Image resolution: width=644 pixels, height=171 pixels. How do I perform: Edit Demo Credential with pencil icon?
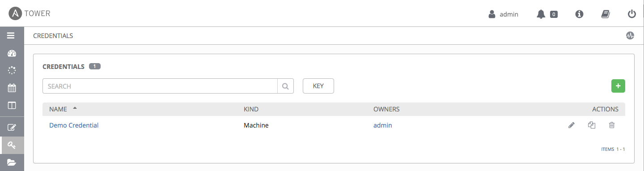[x=571, y=125]
